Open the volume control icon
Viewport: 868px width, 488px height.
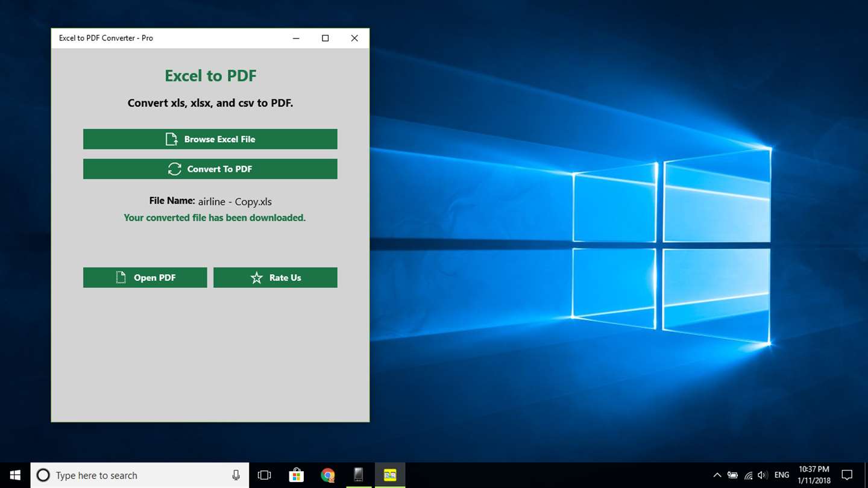(763, 475)
